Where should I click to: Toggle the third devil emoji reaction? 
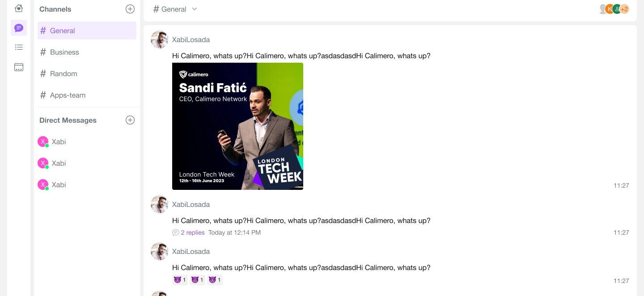tap(215, 280)
